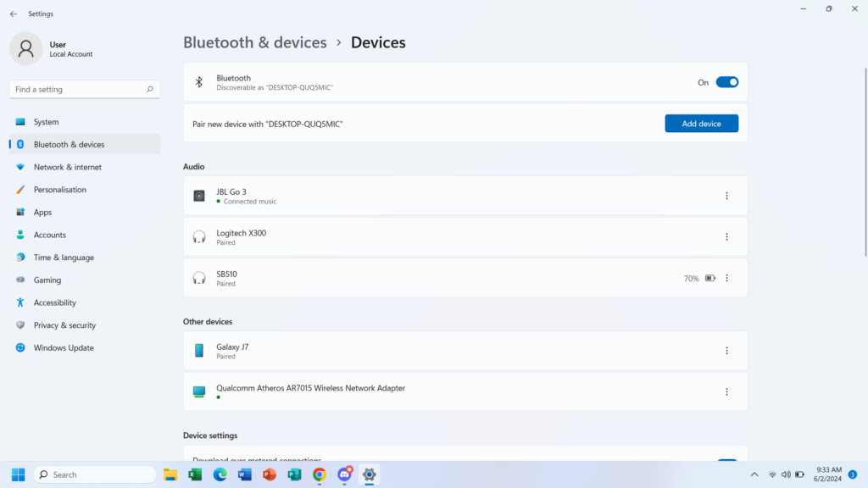Image resolution: width=868 pixels, height=488 pixels.
Task: Click the Add device button
Action: [x=701, y=124]
